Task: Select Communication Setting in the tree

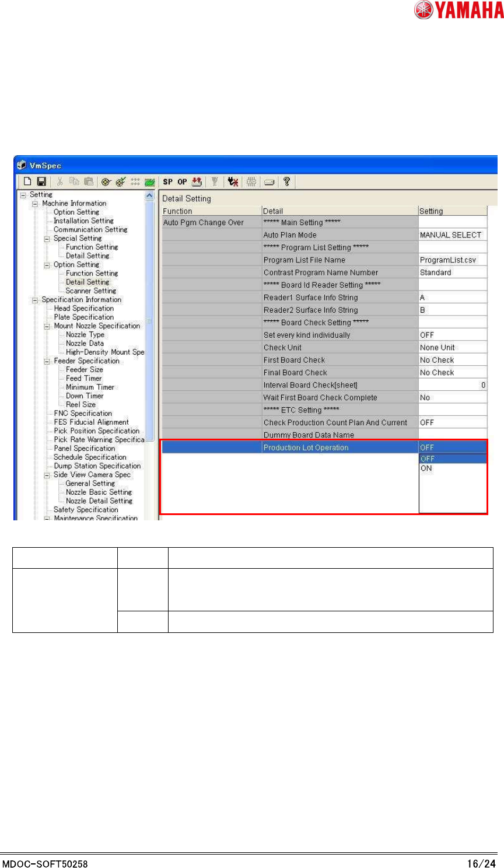Action: click(x=90, y=230)
